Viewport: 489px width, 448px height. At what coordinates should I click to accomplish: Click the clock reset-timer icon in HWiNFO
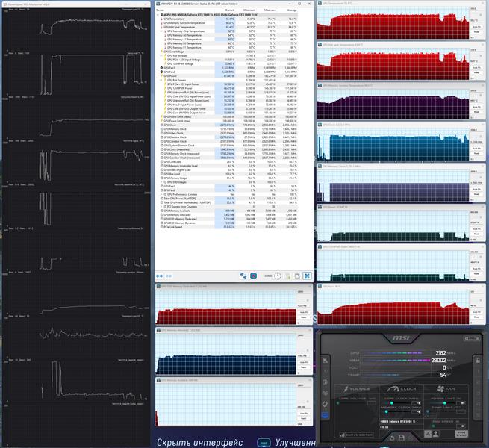[277, 276]
